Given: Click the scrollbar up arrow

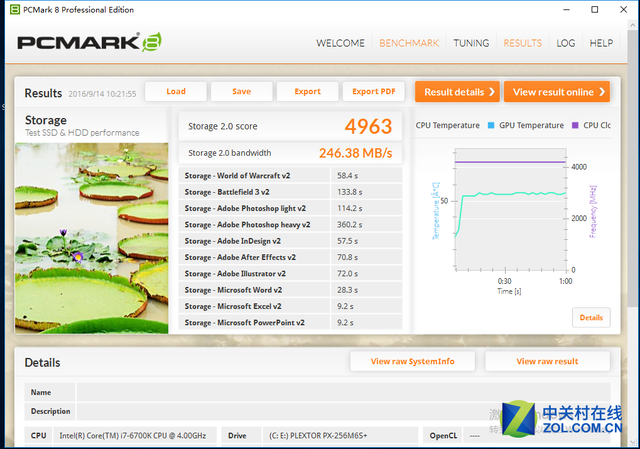Looking at the screenshot, I should coord(632,24).
